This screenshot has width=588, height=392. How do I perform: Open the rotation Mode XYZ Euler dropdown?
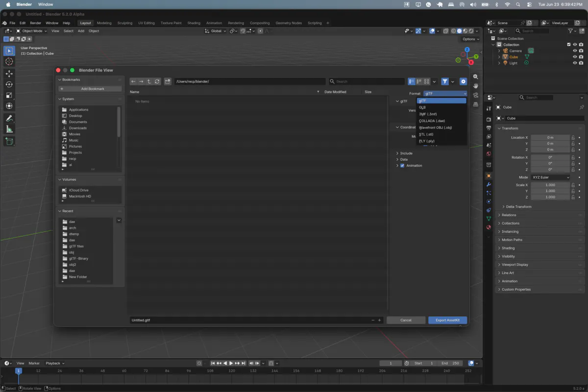[x=551, y=177]
